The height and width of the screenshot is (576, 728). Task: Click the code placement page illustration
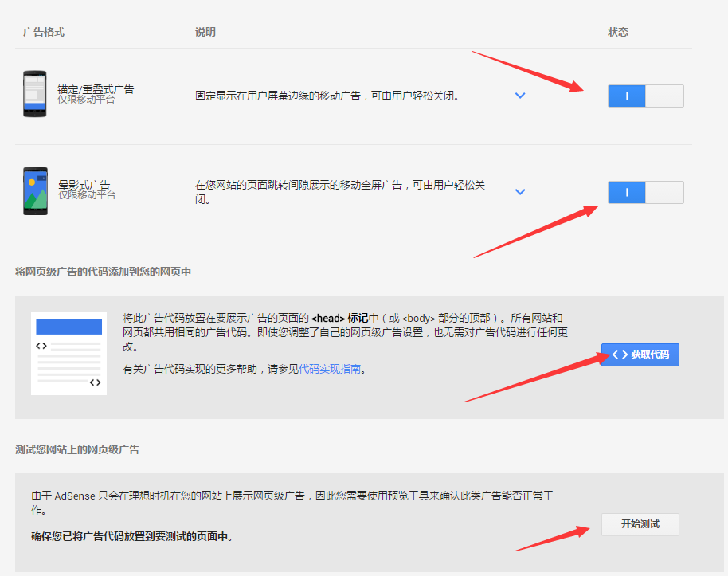coord(68,353)
